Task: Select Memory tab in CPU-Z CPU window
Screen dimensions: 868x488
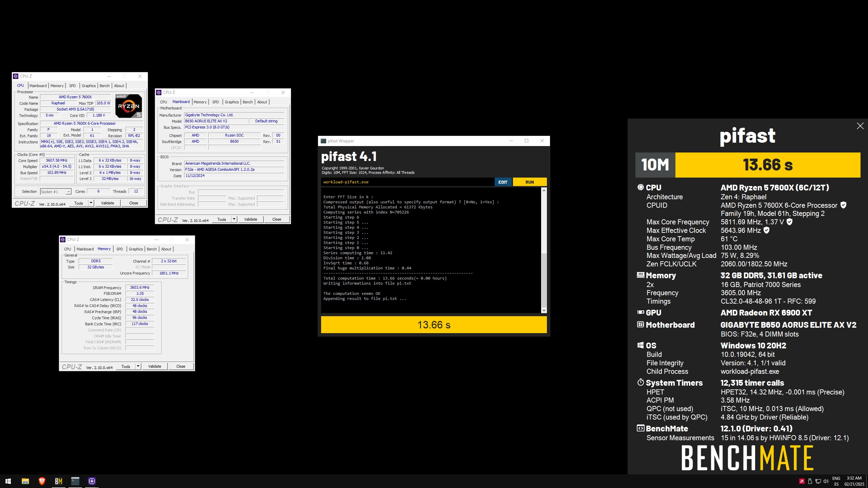Action: coord(57,86)
